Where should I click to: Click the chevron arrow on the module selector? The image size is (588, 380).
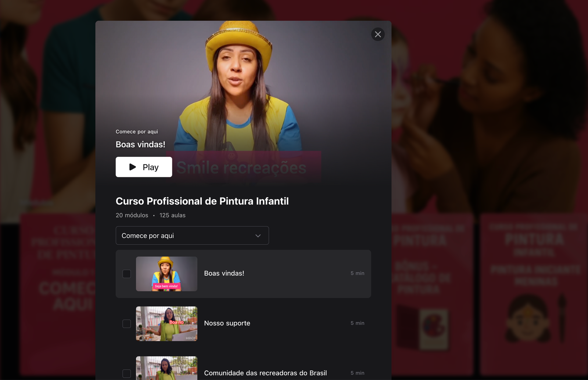(x=258, y=236)
